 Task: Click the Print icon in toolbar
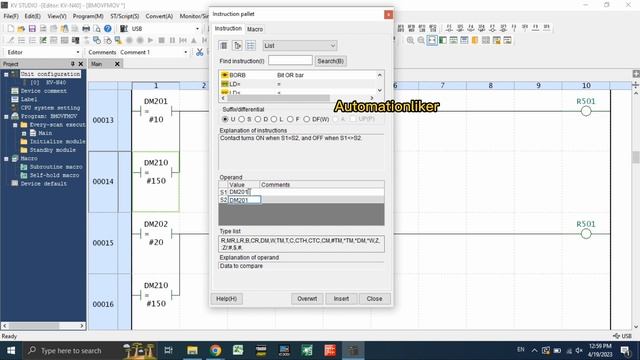point(86,29)
